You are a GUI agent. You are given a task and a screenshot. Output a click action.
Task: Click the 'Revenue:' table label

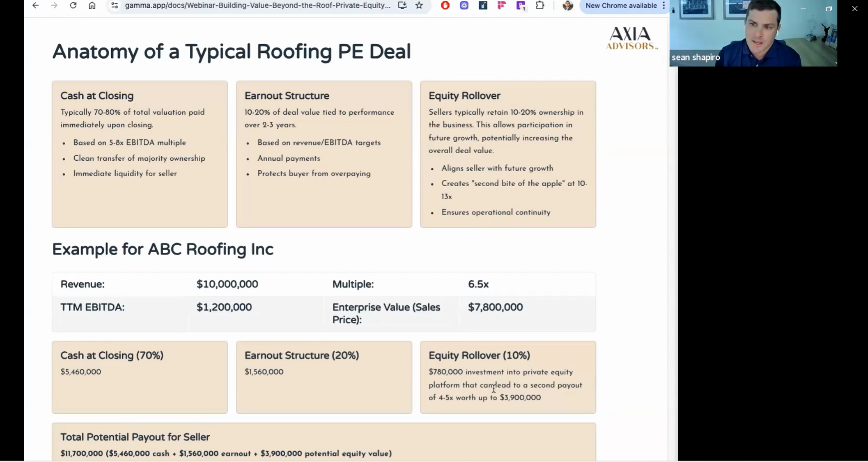point(83,284)
